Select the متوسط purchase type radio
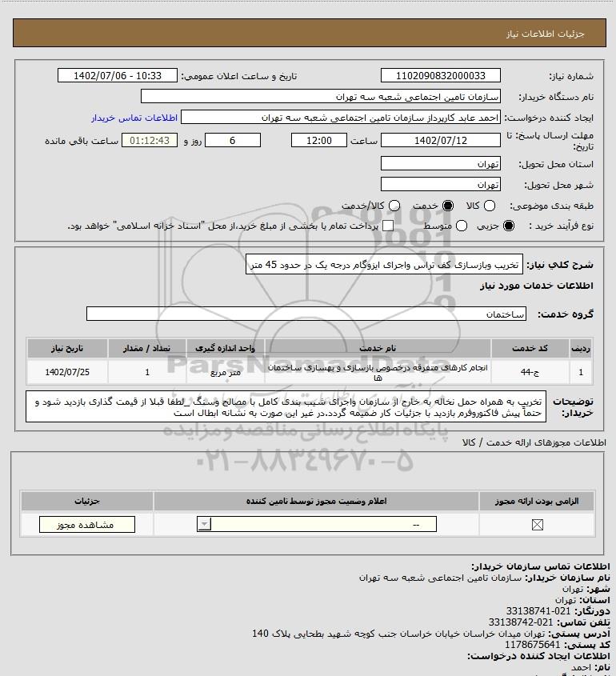The width and height of the screenshot is (616, 676). [462, 226]
